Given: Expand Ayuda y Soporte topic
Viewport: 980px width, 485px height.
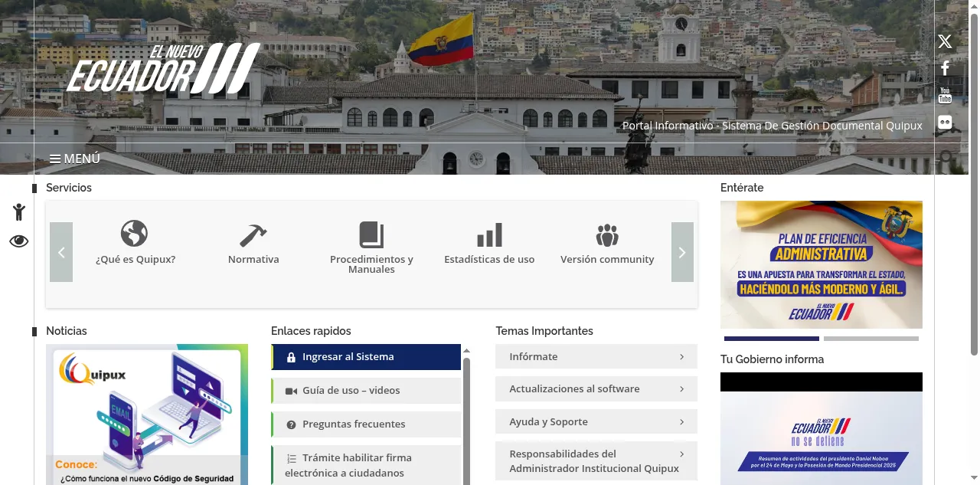Looking at the screenshot, I should 596,421.
